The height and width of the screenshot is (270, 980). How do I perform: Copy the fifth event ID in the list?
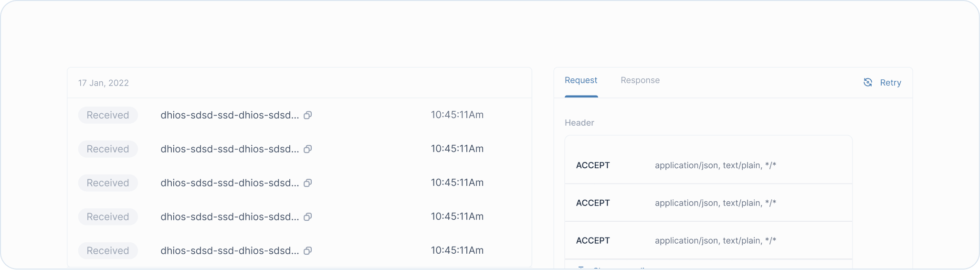(x=308, y=251)
